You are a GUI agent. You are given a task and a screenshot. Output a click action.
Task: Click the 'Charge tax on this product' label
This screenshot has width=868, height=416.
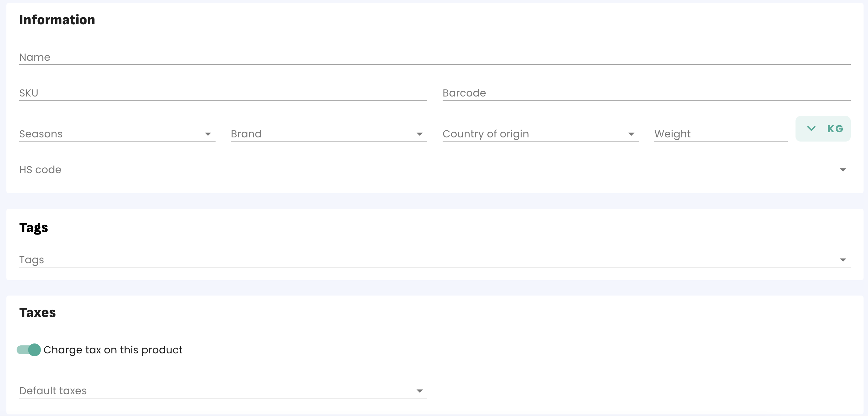113,350
